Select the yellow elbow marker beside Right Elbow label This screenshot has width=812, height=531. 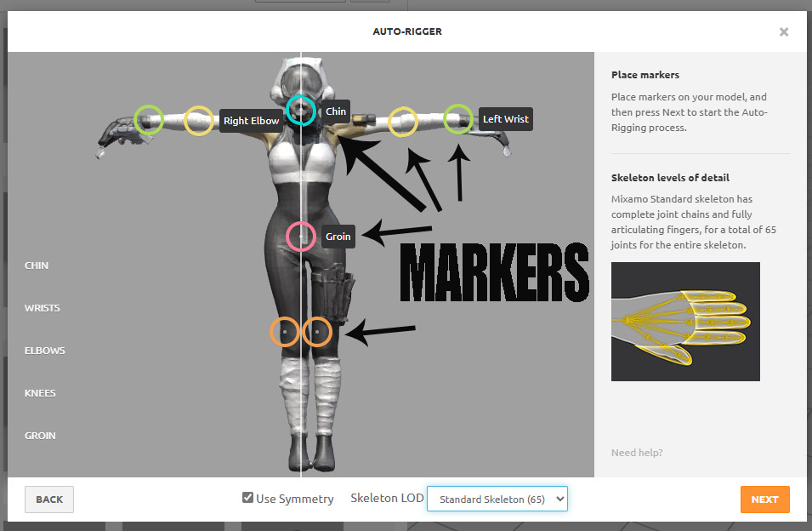198,121
